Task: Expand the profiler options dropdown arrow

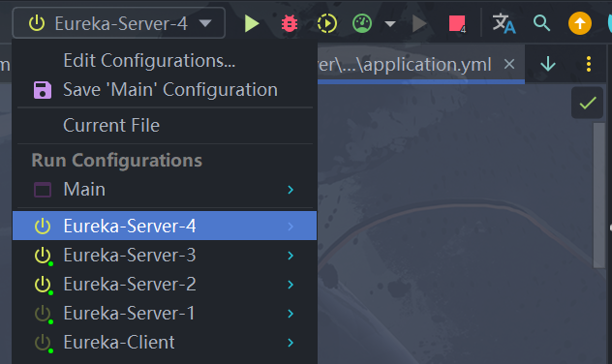Action: click(390, 24)
